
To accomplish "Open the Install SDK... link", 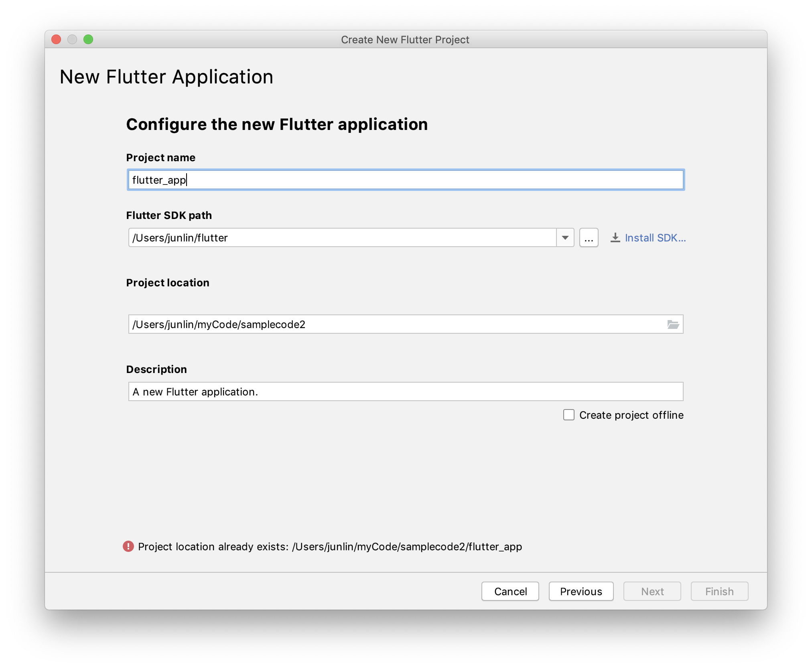I will [x=655, y=238].
